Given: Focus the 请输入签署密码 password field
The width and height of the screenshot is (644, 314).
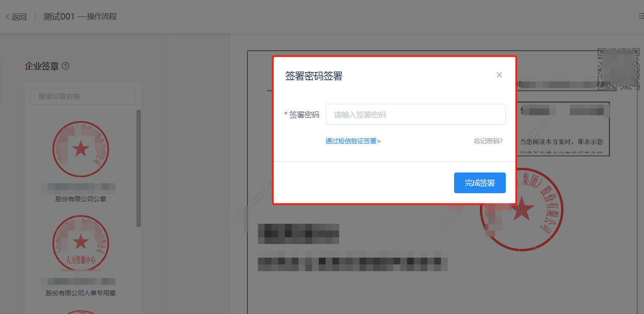Looking at the screenshot, I should (415, 114).
